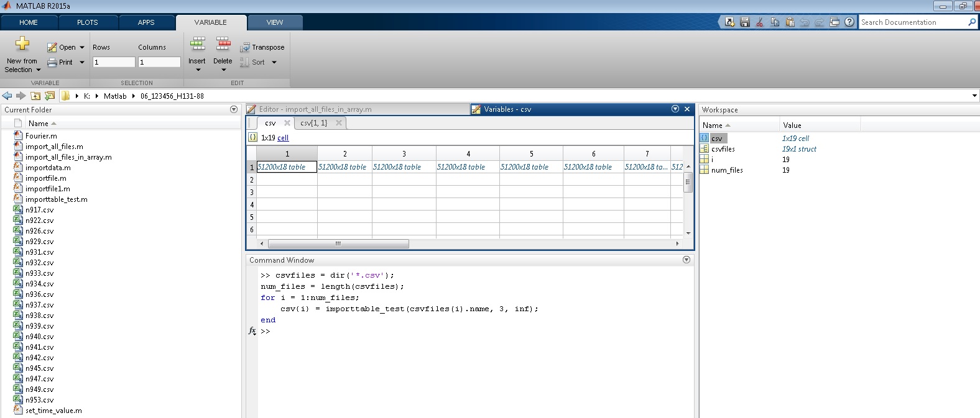Click the Transpose button

pos(262,47)
